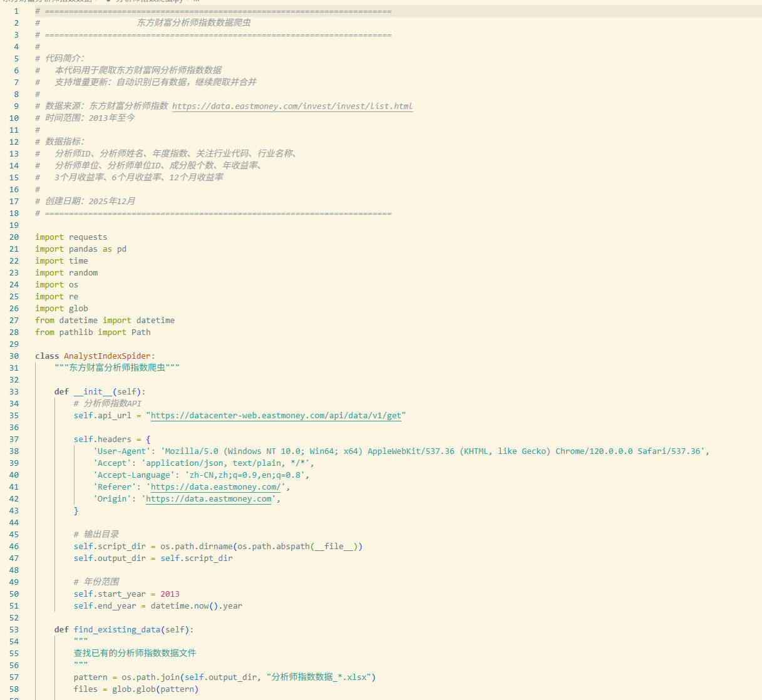The image size is (762, 700).
Task: Click 'pandas' in the import line
Action: (83, 249)
